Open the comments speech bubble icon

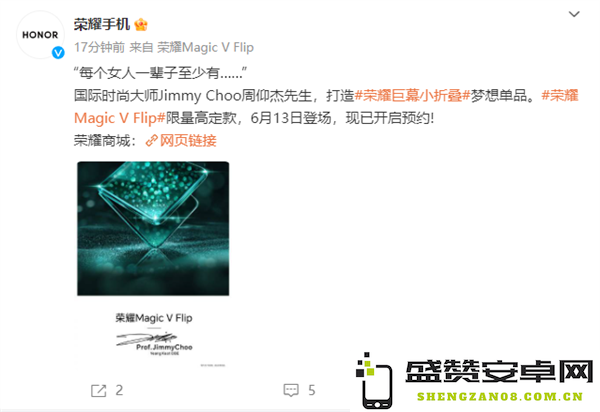pos(291,391)
